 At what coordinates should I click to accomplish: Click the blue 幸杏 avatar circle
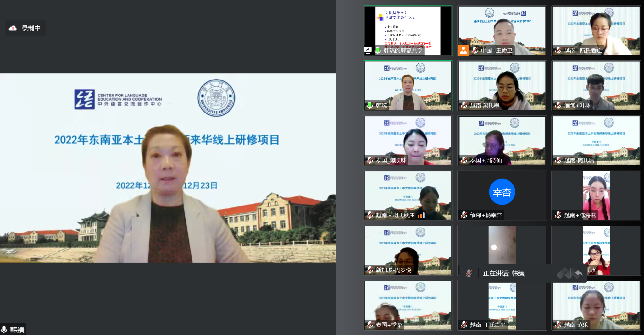click(502, 192)
